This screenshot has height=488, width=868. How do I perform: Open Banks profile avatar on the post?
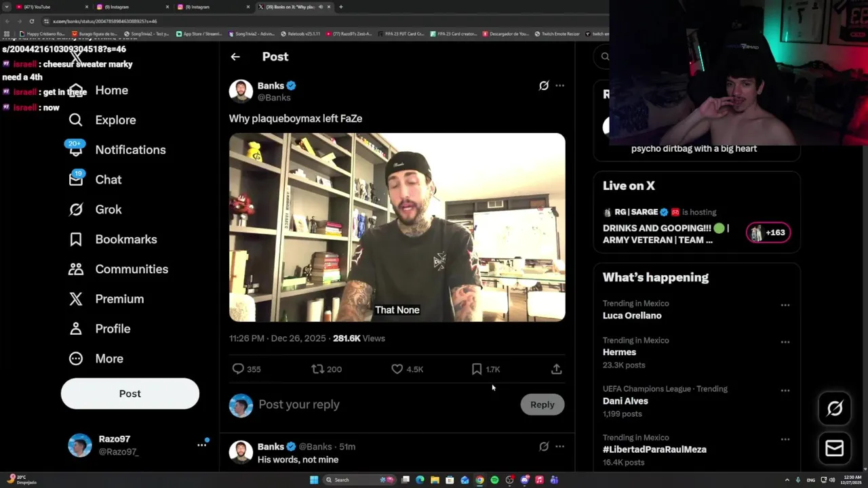(x=241, y=91)
